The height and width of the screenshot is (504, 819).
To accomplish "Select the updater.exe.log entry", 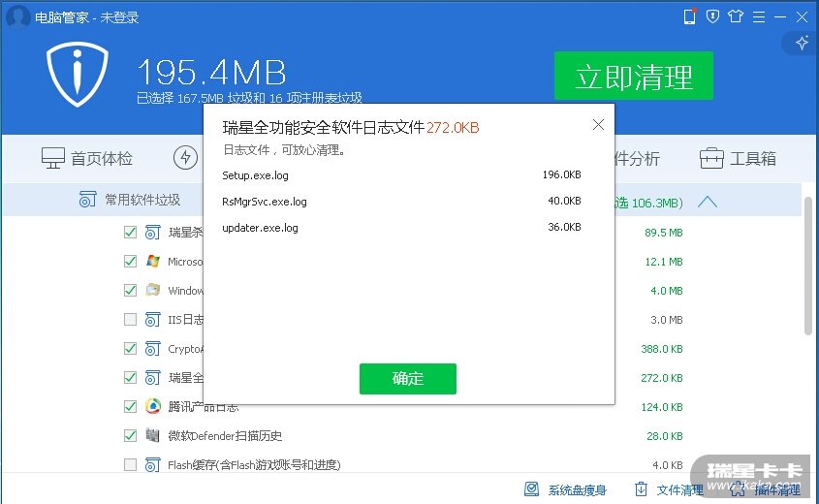I will [260, 228].
